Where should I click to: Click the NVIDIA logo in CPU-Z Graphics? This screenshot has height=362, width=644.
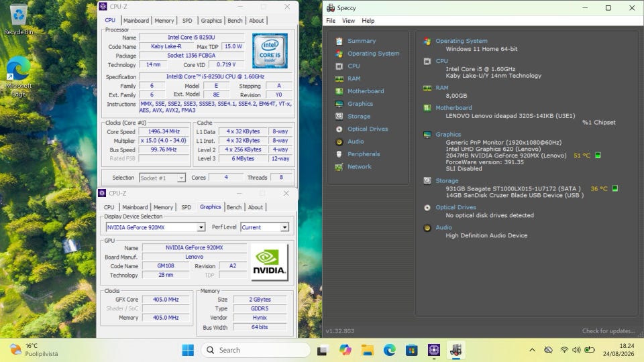269,262
